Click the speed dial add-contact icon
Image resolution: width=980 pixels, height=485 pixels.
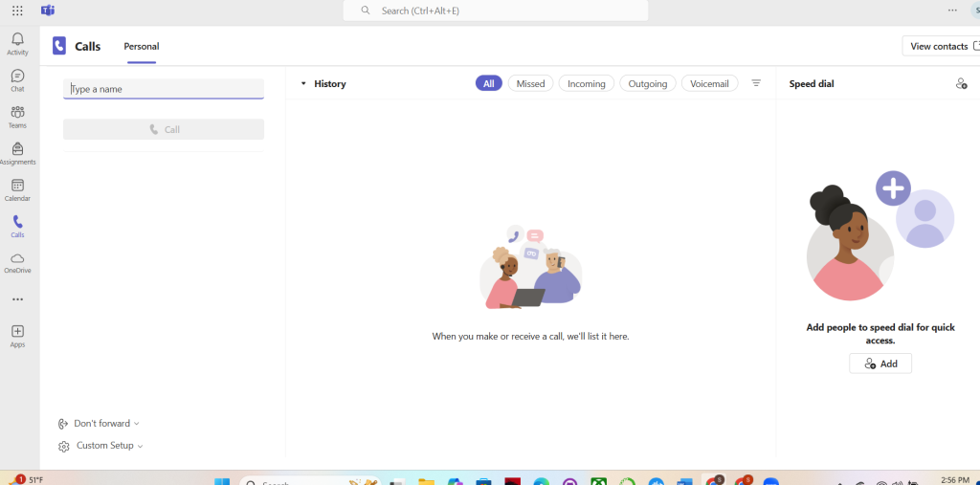pos(961,84)
